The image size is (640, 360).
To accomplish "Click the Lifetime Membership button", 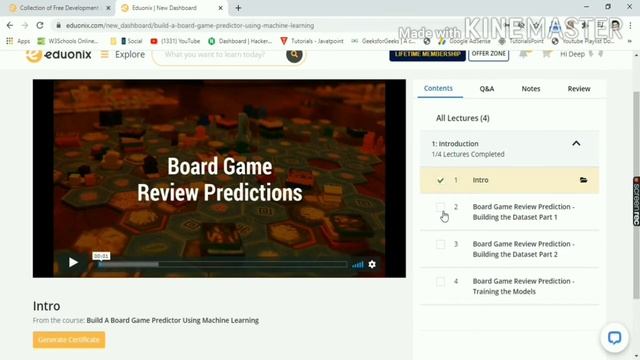I will [x=427, y=54].
